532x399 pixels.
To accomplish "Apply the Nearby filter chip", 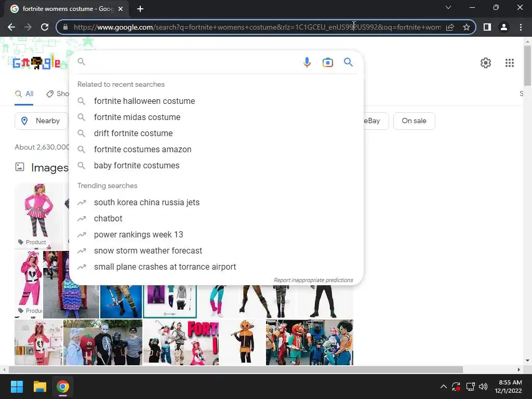I will tap(42, 121).
